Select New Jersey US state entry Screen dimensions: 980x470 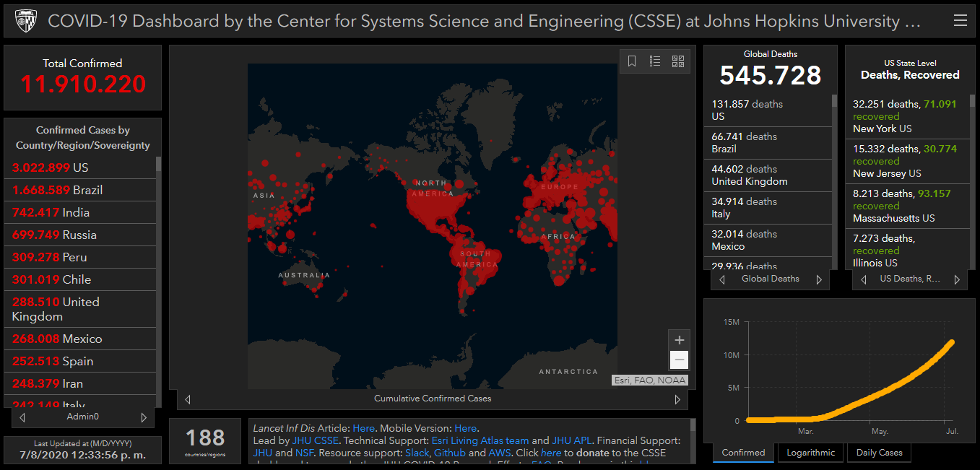(908, 161)
